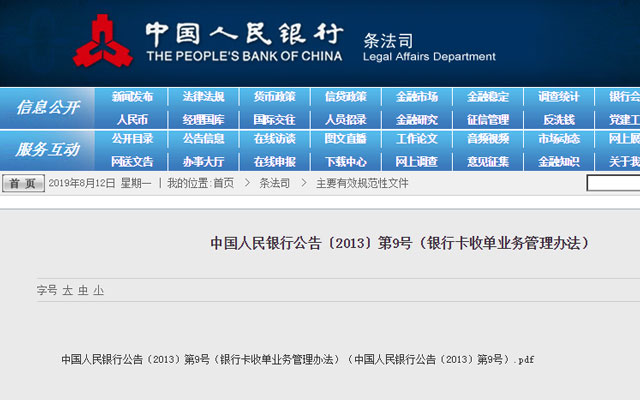Open the 人民币 menu item
Screen dimensions: 640x400
(132, 120)
